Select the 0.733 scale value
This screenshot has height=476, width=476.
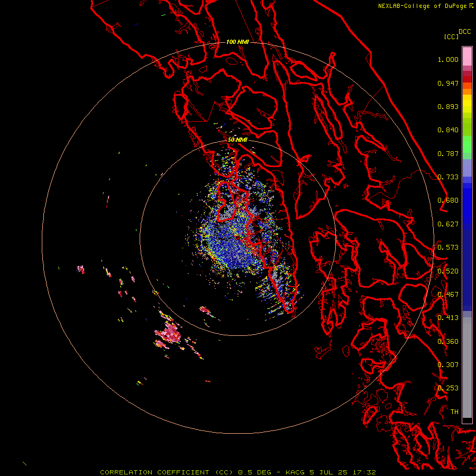click(x=448, y=177)
